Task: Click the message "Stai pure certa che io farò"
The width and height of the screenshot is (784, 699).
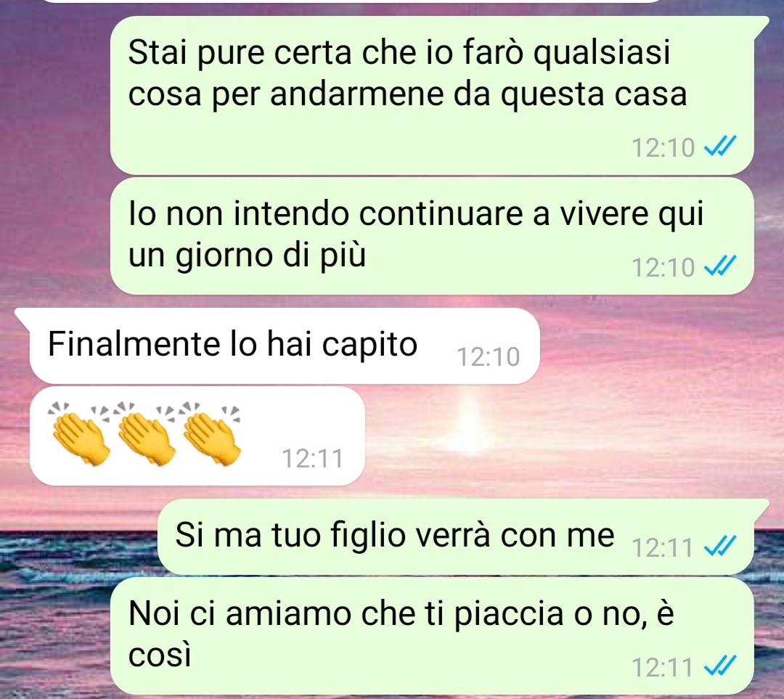Action: [432, 95]
